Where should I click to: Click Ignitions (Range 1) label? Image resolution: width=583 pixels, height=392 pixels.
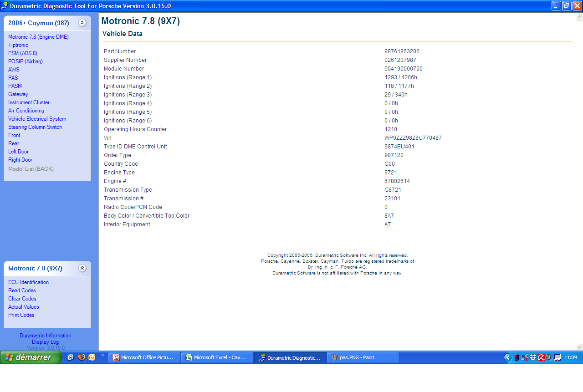(128, 77)
